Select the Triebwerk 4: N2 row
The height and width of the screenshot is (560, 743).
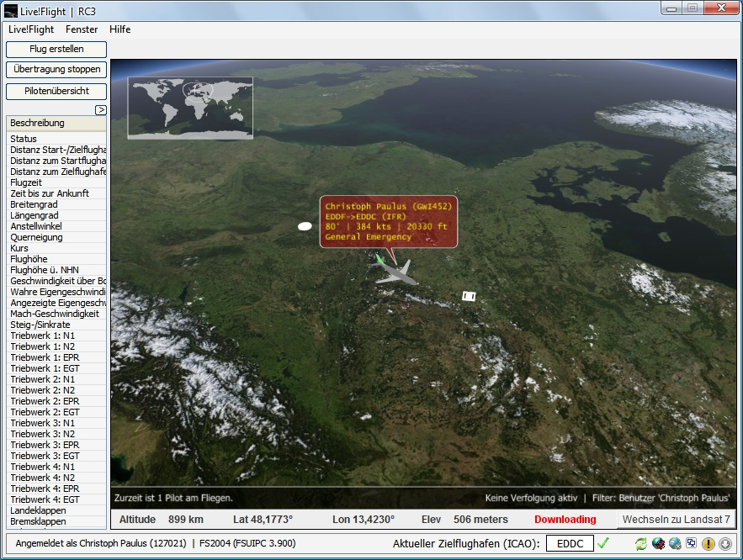pos(56,478)
